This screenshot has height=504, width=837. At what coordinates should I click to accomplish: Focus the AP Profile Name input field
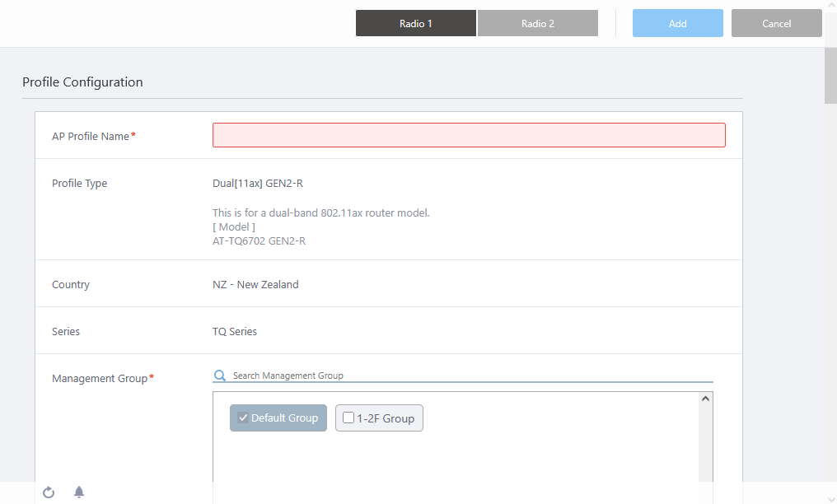[x=469, y=136]
